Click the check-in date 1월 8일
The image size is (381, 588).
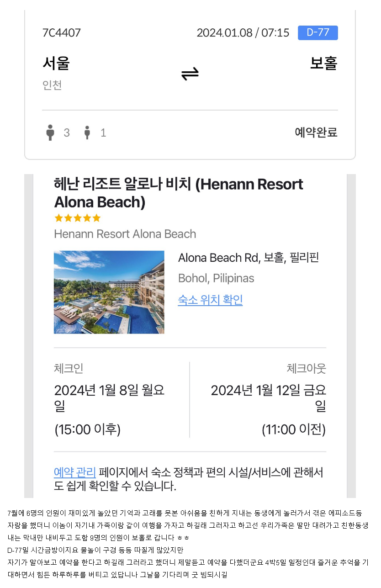(x=109, y=391)
